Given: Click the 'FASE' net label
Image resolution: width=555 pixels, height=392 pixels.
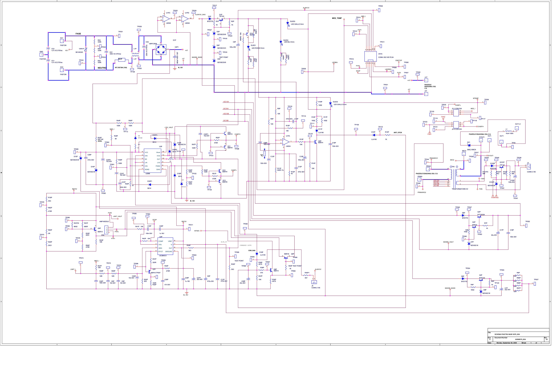Looking at the screenshot, I should [78, 34].
